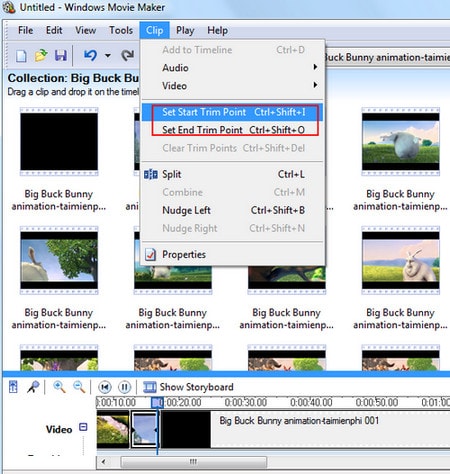The width and height of the screenshot is (450, 474).
Task: Open the Edit menu
Action: 54,30
